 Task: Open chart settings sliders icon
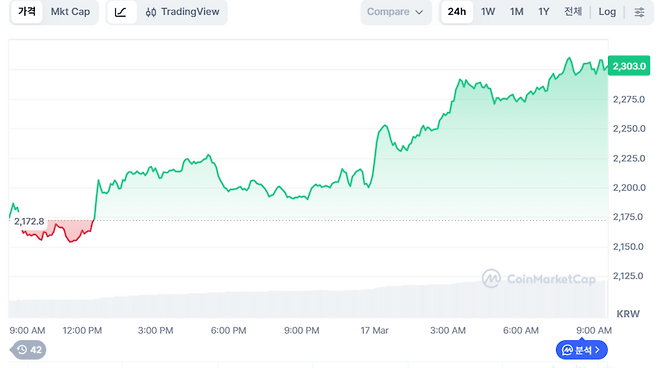(639, 12)
